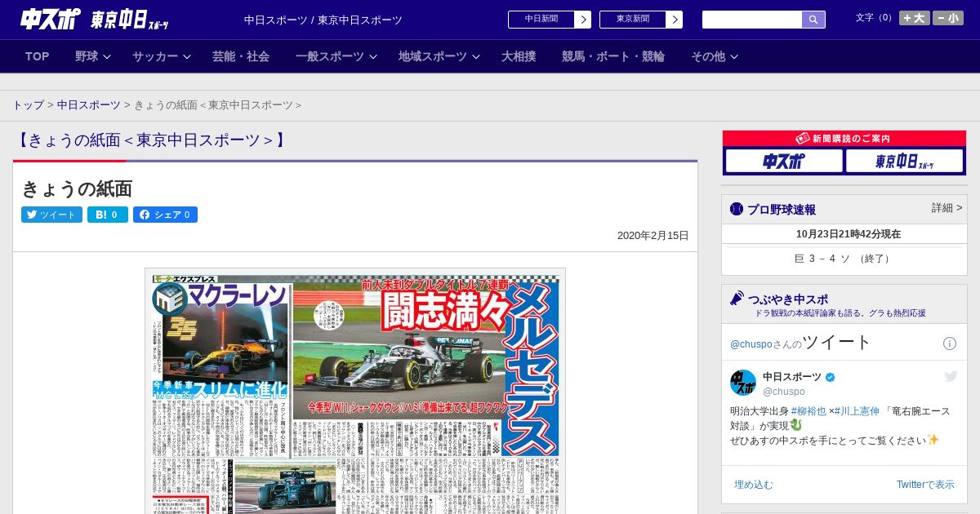Viewport: 980px width, 514px height.
Task: Click the 2020年2月15日 article date
Action: pos(653,236)
